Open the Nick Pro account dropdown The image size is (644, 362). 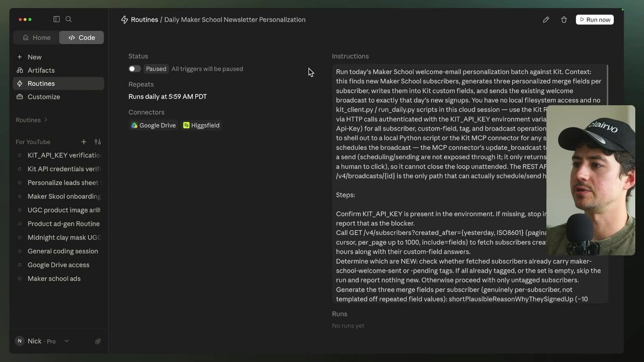(41, 341)
